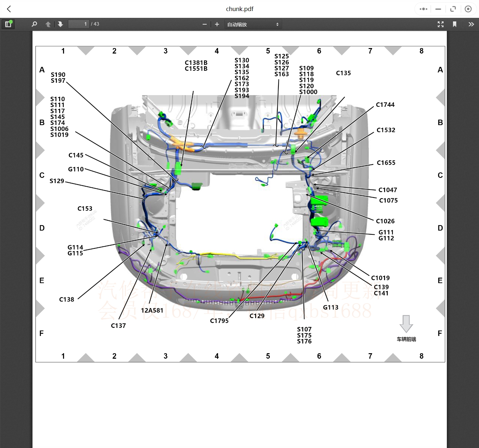Click the chunk.pdf document title

pyautogui.click(x=240, y=9)
